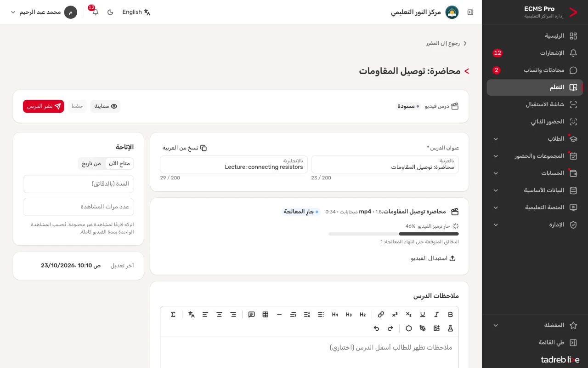The width and height of the screenshot is (588, 368).
Task: Select the 'من تاريخ' availability option
Action: [91, 163]
